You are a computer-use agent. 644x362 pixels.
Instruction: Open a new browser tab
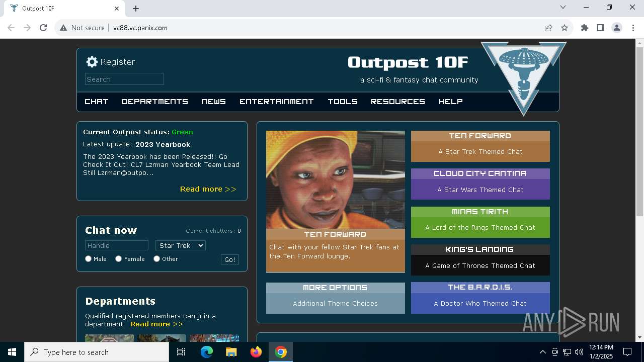136,8
